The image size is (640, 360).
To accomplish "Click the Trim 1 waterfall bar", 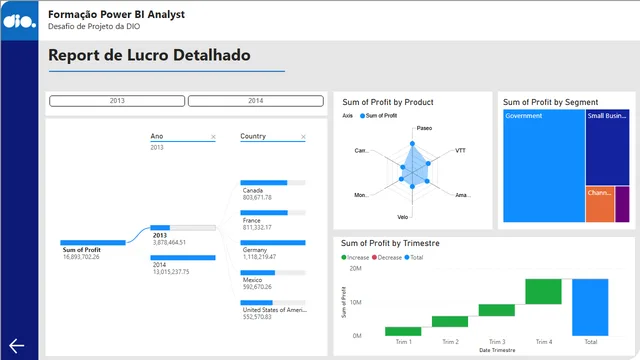I will click(403, 331).
